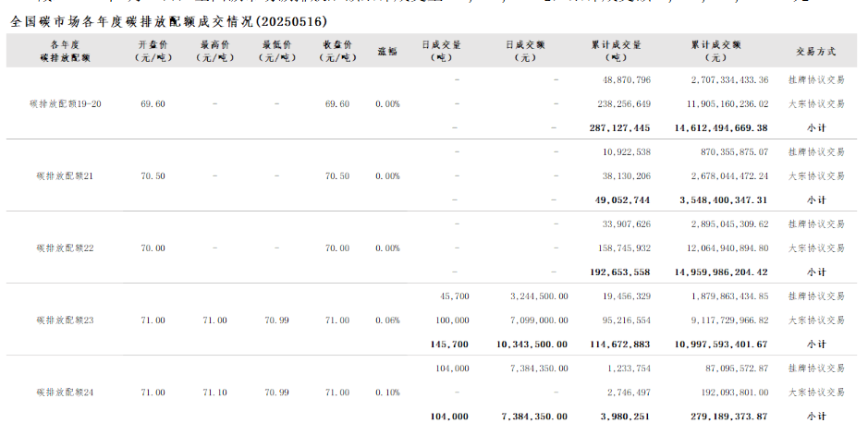Click the 71.10 highest price cell
868x447 pixels.
coord(214,392)
